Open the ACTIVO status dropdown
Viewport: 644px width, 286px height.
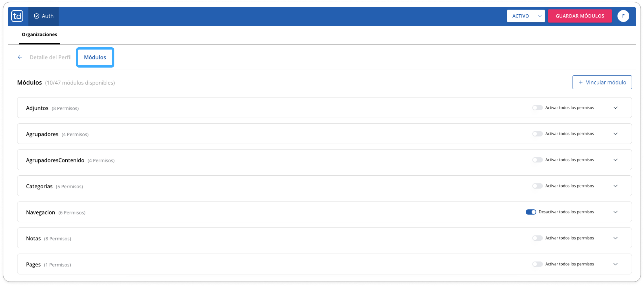pos(526,16)
